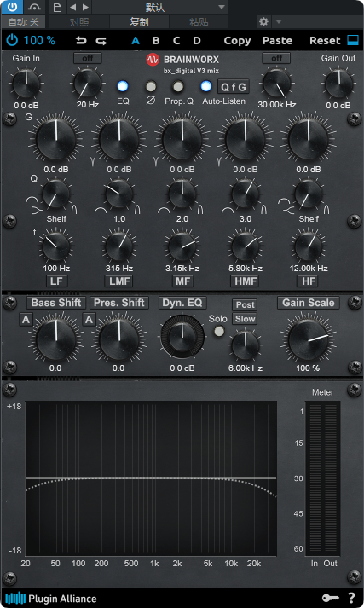Click the 6.00k Hz Dyn. EQ frequency knob
The image size is (364, 608).
tap(245, 345)
